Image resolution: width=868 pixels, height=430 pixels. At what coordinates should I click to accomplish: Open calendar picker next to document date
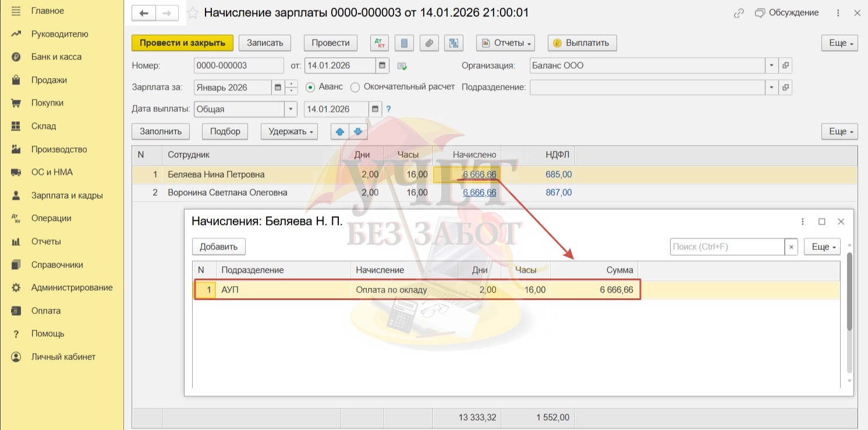pyautogui.click(x=382, y=65)
